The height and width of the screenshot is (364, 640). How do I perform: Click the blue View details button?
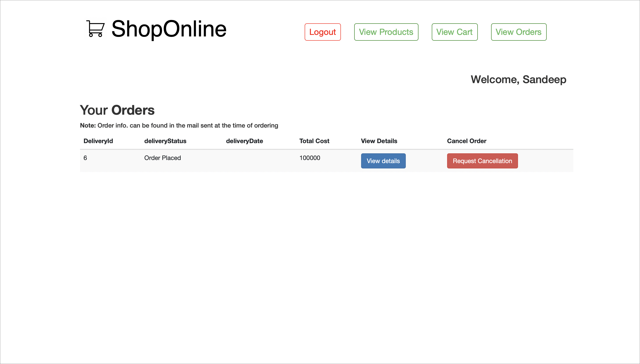[383, 161]
